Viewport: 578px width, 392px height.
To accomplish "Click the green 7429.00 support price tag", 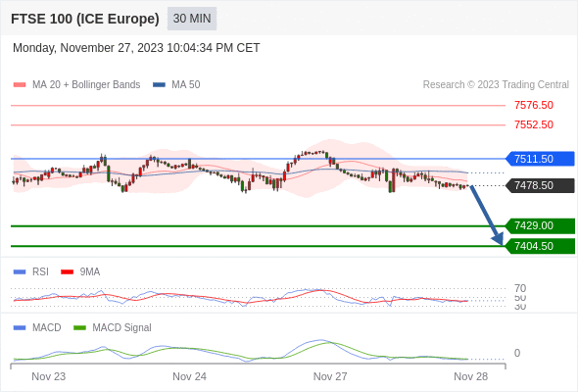I will tap(540, 225).
